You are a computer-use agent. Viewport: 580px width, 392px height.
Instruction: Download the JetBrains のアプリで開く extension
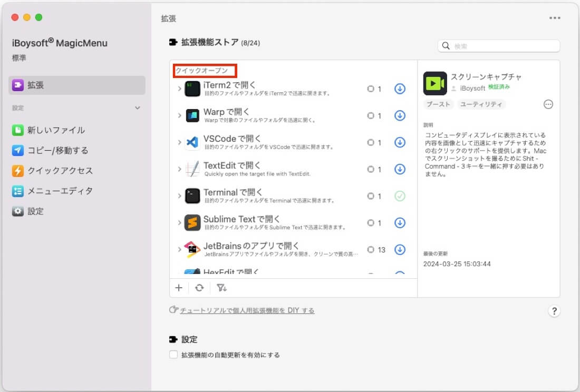coord(400,250)
